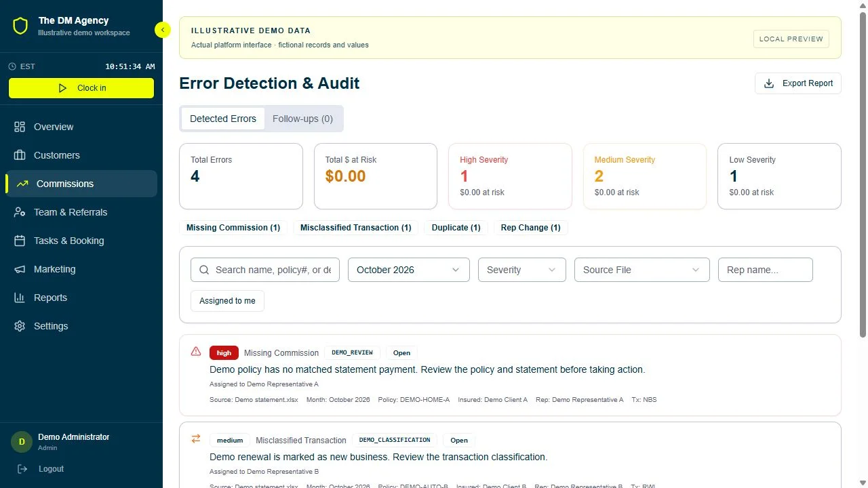Click the orange swap icon on Misclassified Transaction
The width and height of the screenshot is (868, 488).
(x=196, y=439)
